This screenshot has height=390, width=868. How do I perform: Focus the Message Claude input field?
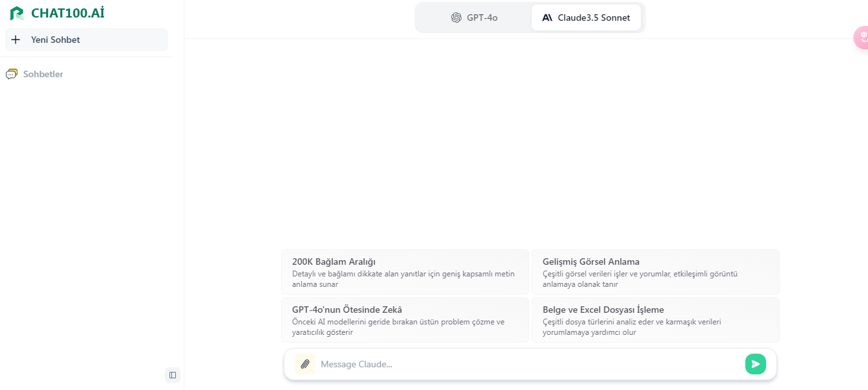(530, 364)
